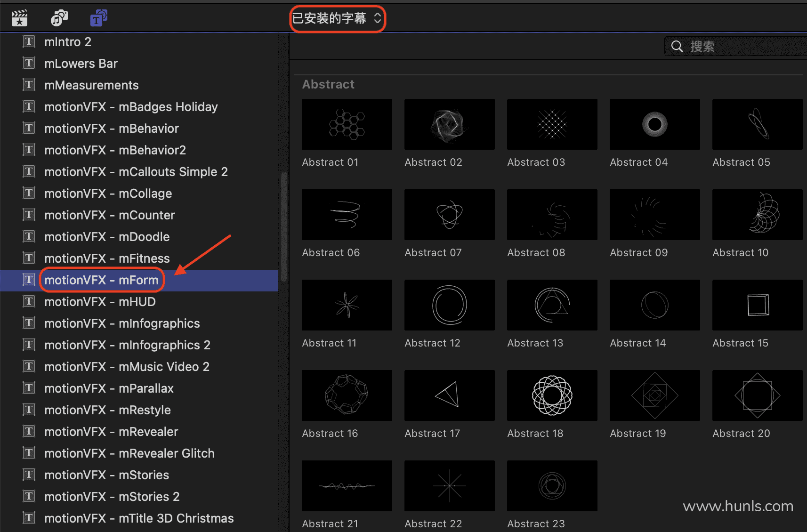This screenshot has height=532, width=807.
Task: Click the title icon beside mIntro 2
Action: pos(29,41)
